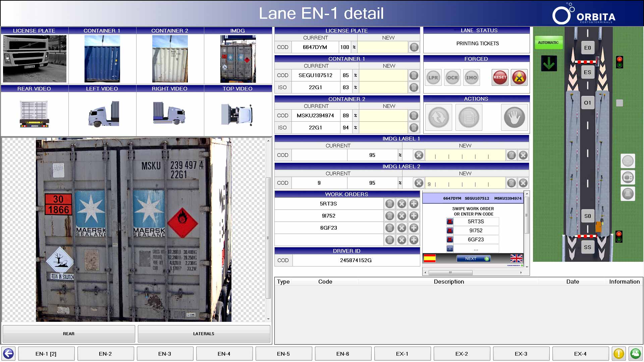Switch to lane tab EN-3
The height and width of the screenshot is (362, 644).
pos(165,354)
